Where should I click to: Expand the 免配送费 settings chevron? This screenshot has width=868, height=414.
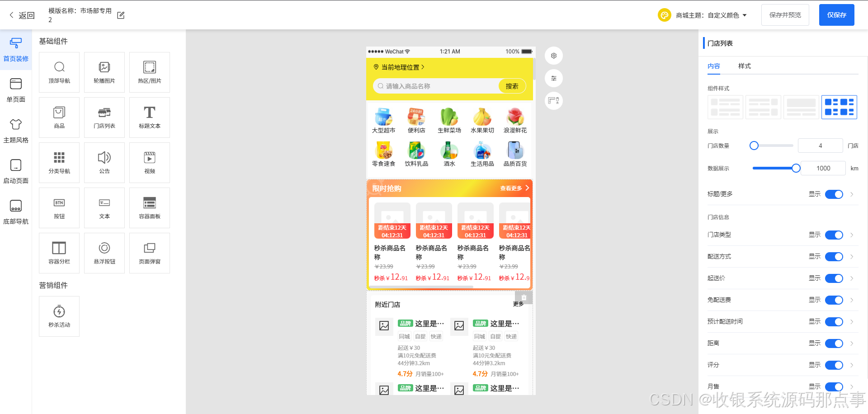(x=852, y=300)
